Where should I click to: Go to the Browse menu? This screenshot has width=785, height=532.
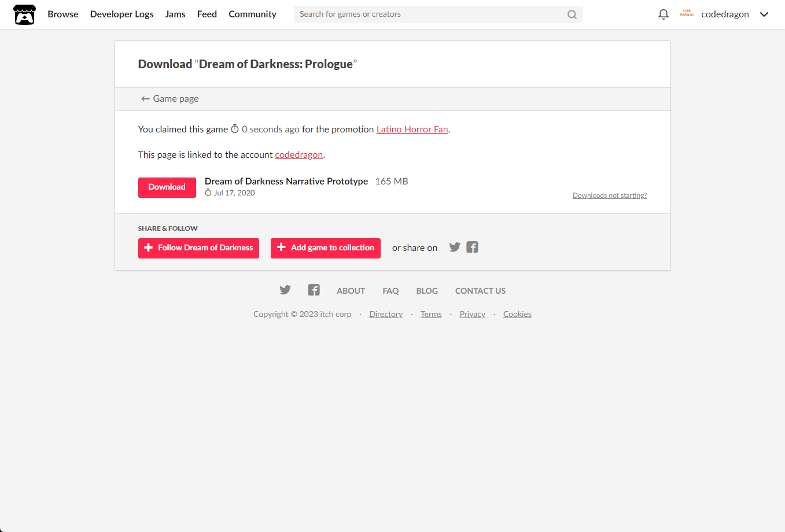point(63,14)
